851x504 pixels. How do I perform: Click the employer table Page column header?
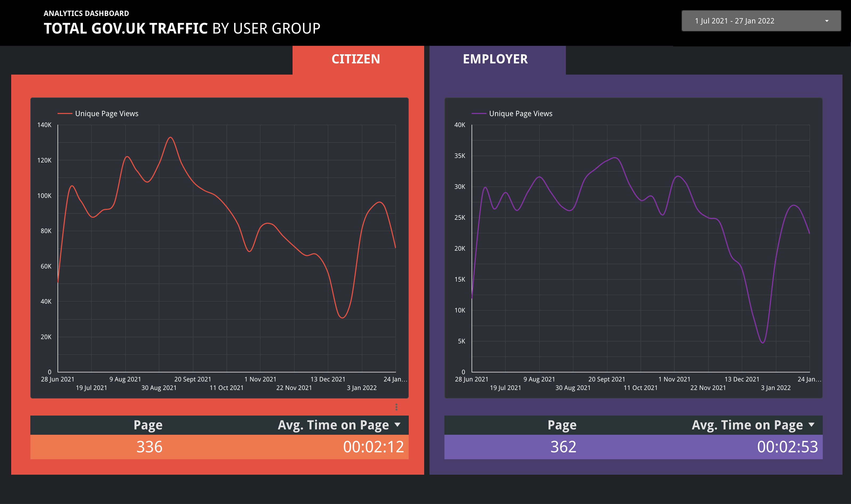[562, 425]
